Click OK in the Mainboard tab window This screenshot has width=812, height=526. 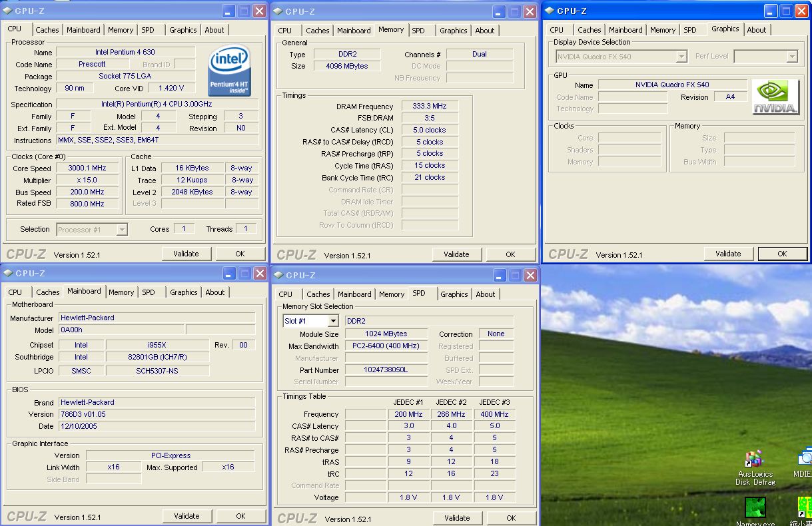240,516
